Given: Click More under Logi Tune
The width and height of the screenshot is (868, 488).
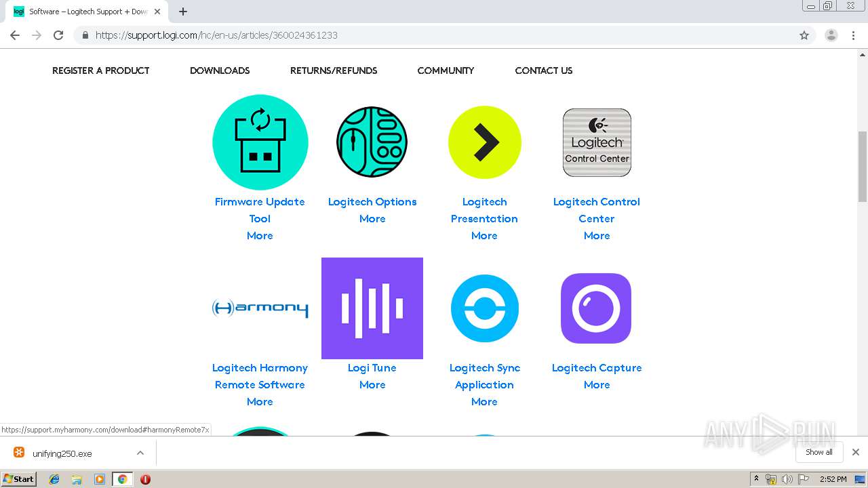Looking at the screenshot, I should click(x=372, y=385).
